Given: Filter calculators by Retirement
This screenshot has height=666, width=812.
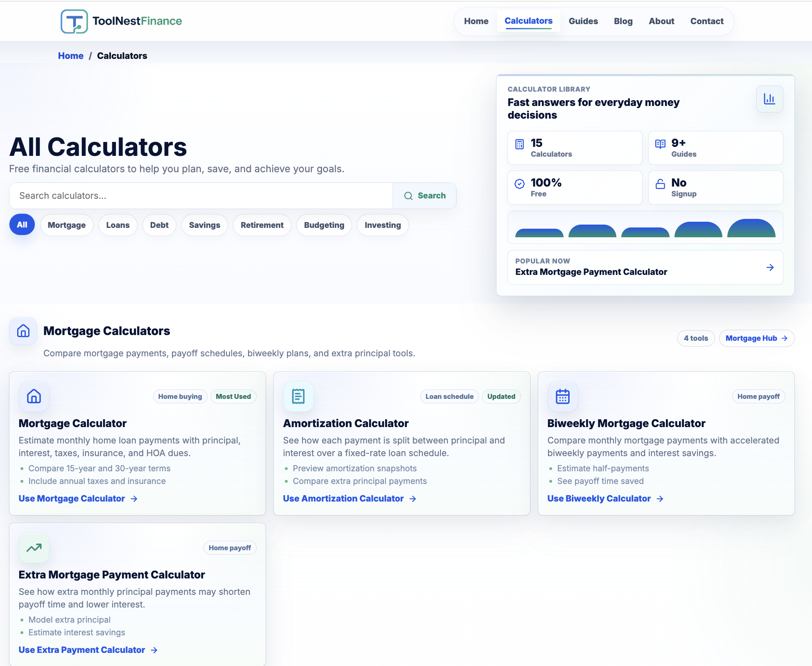Looking at the screenshot, I should [x=262, y=225].
